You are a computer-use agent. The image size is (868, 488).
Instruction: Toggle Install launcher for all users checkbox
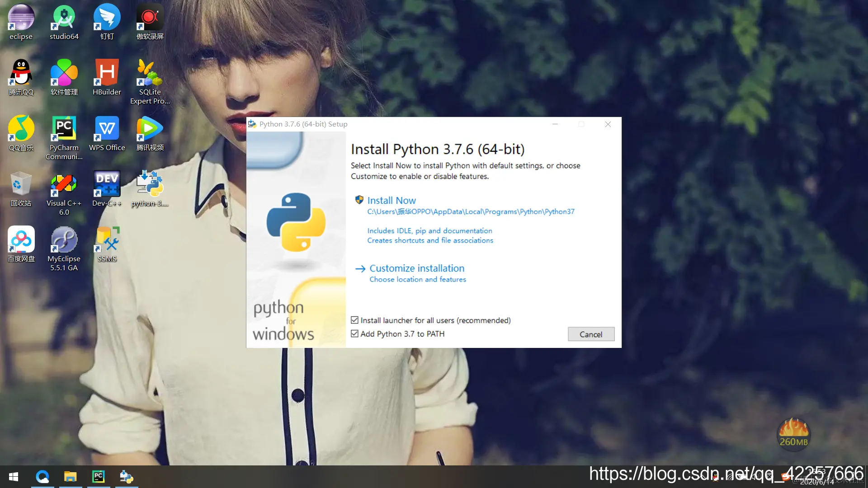[x=355, y=320]
